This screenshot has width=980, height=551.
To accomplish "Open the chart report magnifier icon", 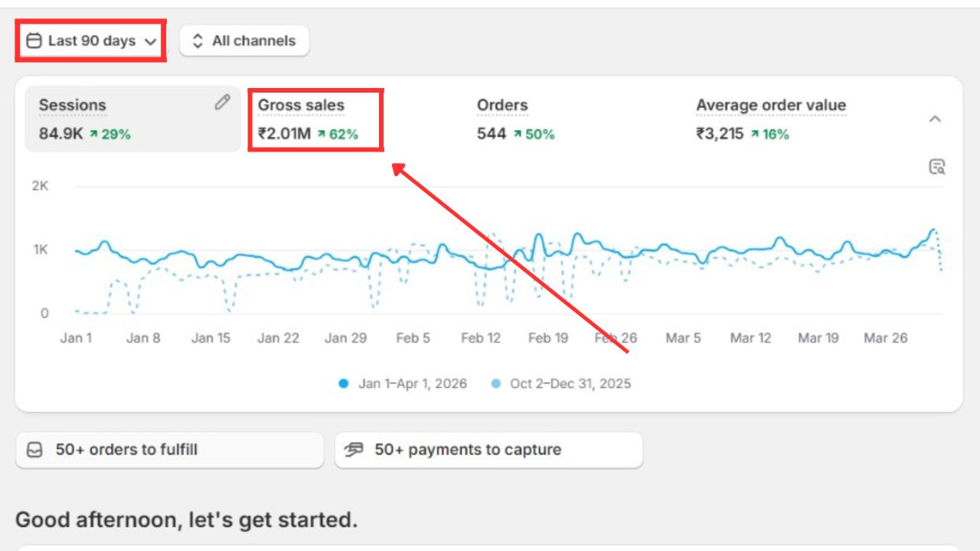I will 937,167.
